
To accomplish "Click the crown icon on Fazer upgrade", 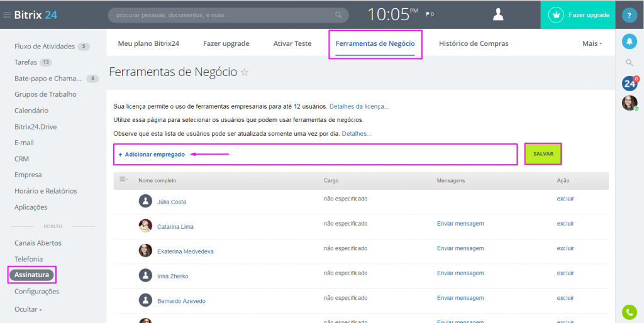I will coord(557,15).
